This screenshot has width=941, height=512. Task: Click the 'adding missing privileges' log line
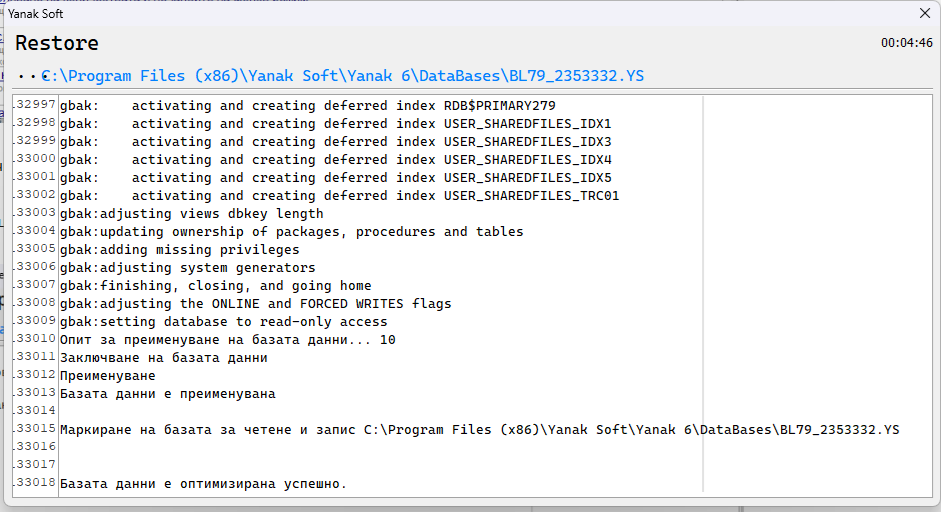tap(179, 250)
